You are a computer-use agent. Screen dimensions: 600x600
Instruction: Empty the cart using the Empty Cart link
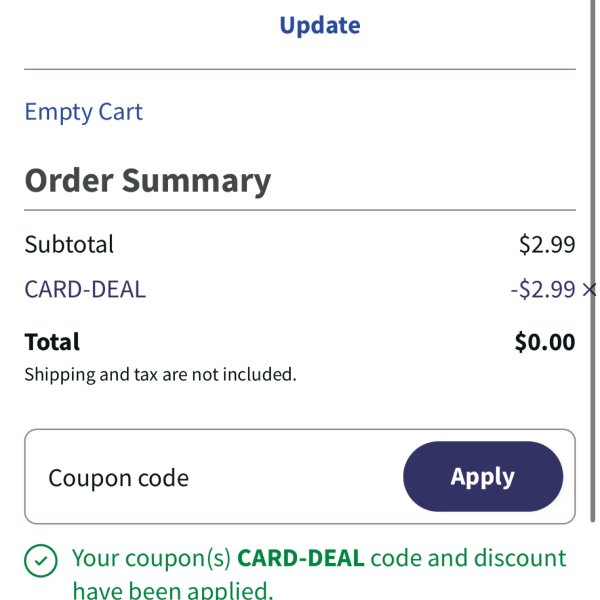pyautogui.click(x=83, y=112)
